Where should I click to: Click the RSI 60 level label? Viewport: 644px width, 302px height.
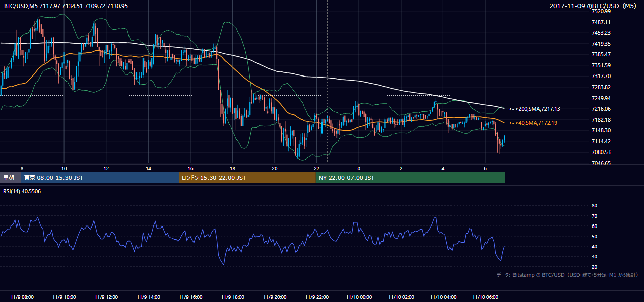pos(594,226)
